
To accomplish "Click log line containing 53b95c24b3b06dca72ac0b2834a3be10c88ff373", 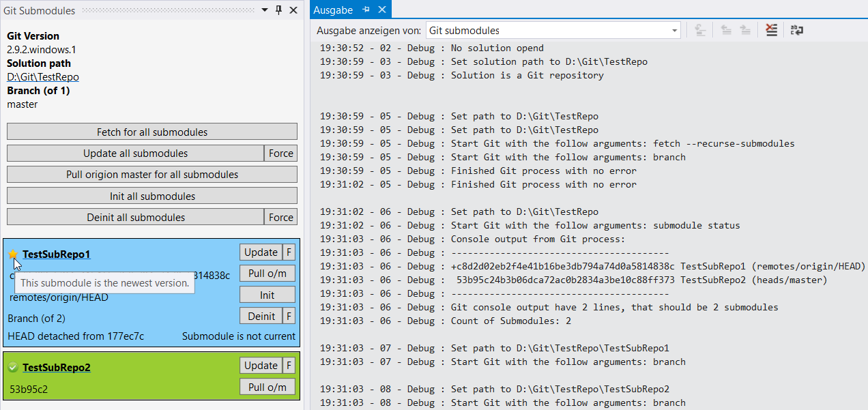I will 574,280.
